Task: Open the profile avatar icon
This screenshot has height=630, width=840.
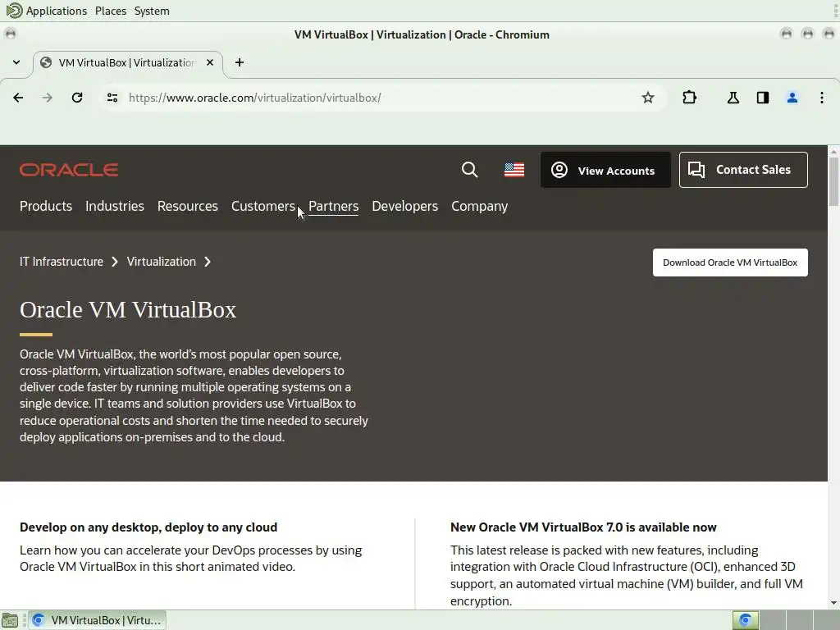Action: (792, 98)
